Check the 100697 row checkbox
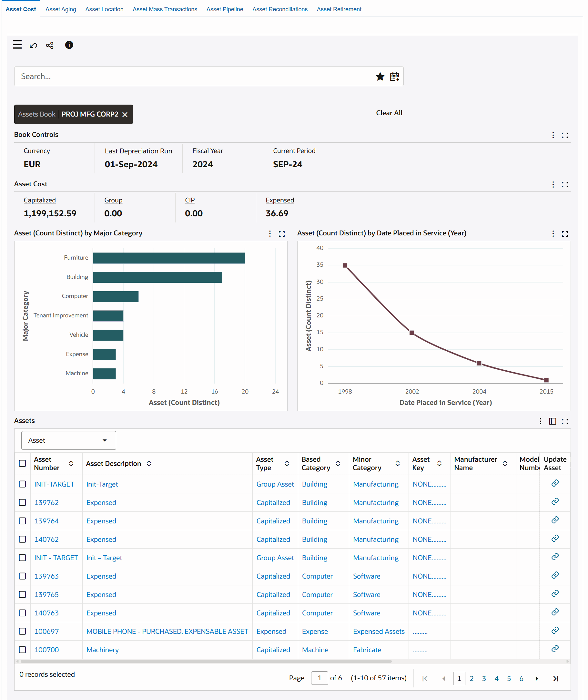Viewport: 588px width, 700px height. pos(22,631)
